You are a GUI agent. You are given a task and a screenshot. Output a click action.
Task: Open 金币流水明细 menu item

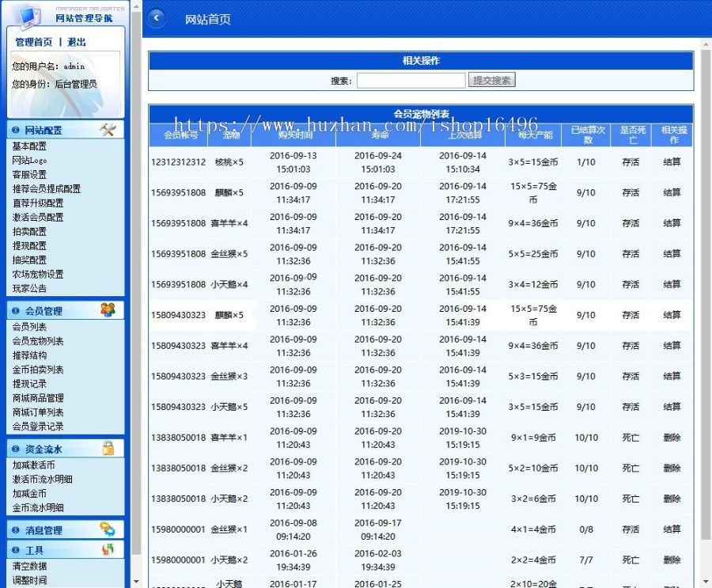38,507
